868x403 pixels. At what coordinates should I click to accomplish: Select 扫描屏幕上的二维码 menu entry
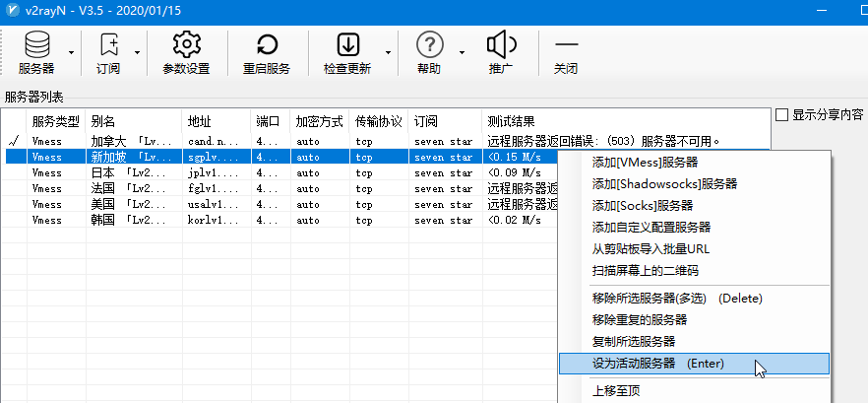click(x=694, y=271)
